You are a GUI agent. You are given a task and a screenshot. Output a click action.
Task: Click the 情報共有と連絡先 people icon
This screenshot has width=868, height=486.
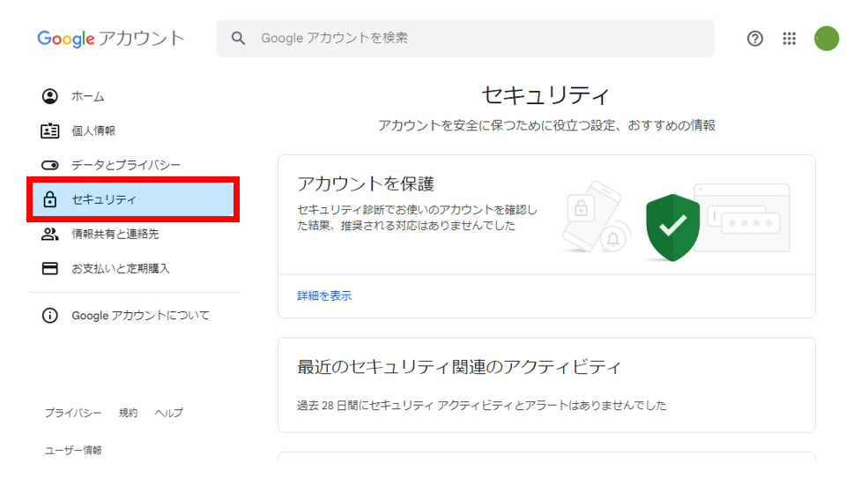[x=50, y=234]
